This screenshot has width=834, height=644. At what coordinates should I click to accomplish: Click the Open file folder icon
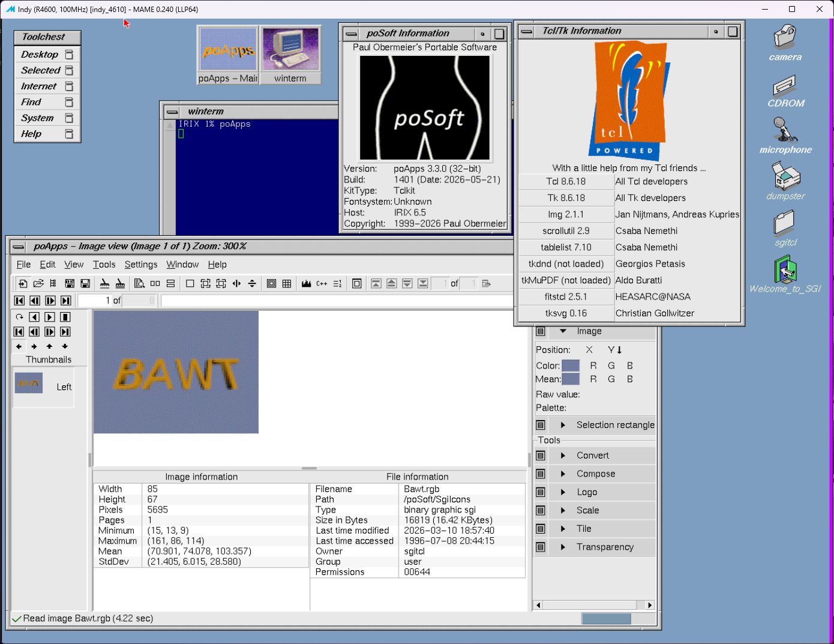pos(38,283)
